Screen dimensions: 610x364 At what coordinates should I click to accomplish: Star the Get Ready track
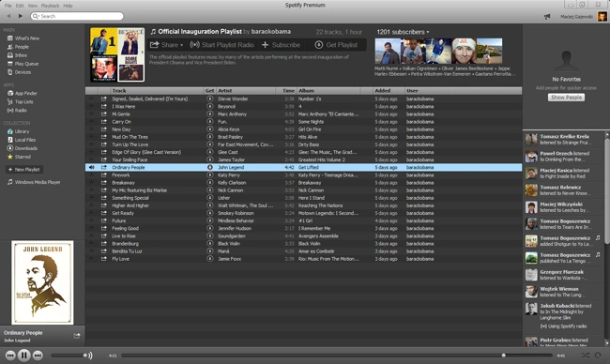click(x=91, y=213)
